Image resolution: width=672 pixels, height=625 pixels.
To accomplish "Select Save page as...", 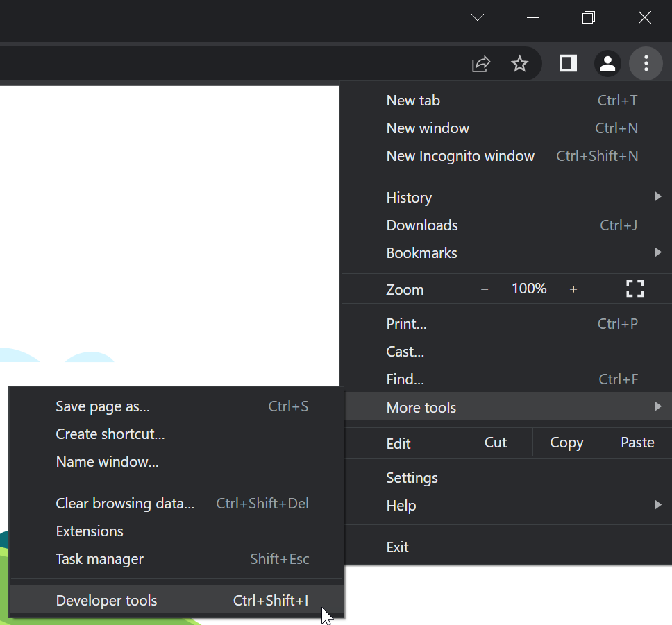I will (x=176, y=406).
